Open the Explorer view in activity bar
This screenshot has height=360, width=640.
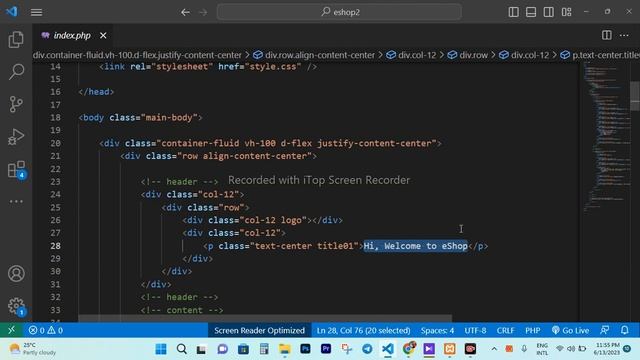click(16, 40)
